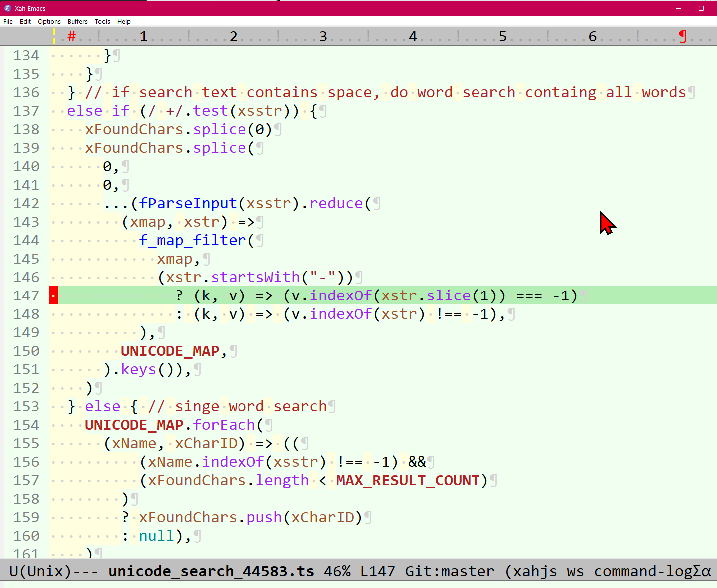Click Git:master in the status bar
The width and height of the screenshot is (717, 588).
click(449, 571)
